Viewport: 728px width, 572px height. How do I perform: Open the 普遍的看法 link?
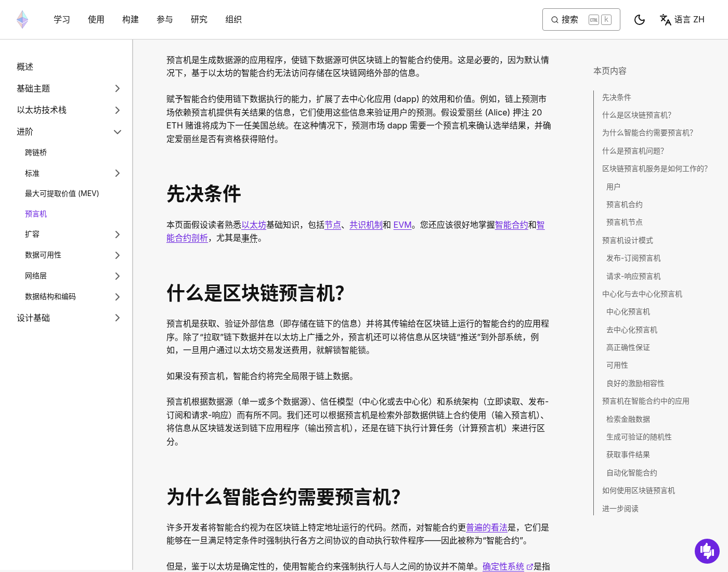point(487,527)
